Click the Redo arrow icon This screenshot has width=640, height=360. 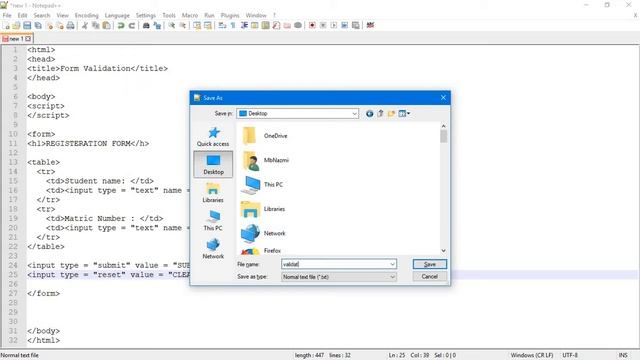coord(131,25)
